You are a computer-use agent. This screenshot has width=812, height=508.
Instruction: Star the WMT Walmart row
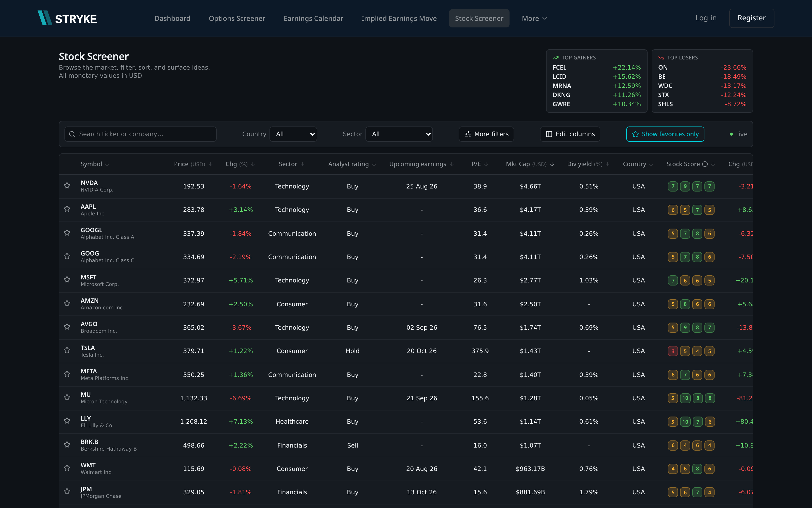pyautogui.click(x=67, y=468)
